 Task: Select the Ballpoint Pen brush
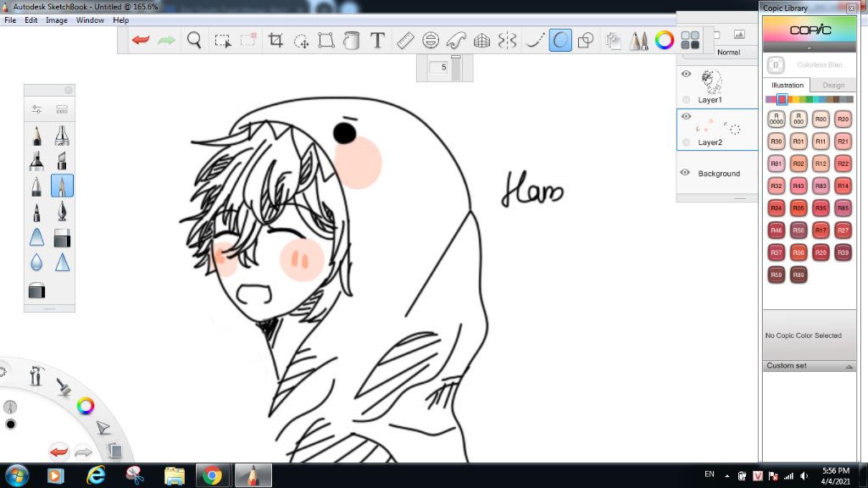coord(36,186)
